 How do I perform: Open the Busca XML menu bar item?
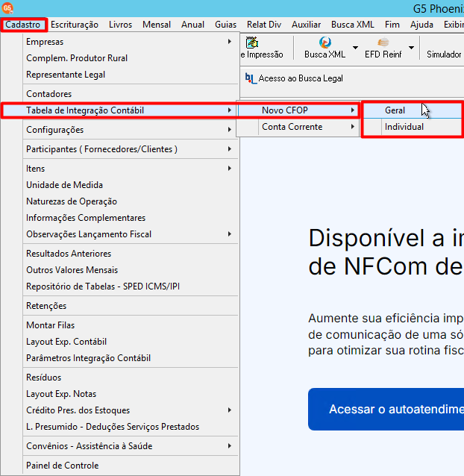tap(353, 25)
